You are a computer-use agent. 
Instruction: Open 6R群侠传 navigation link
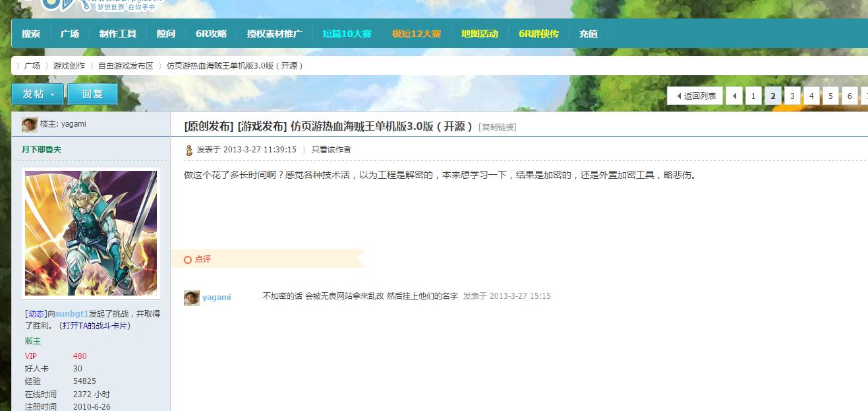pos(538,34)
